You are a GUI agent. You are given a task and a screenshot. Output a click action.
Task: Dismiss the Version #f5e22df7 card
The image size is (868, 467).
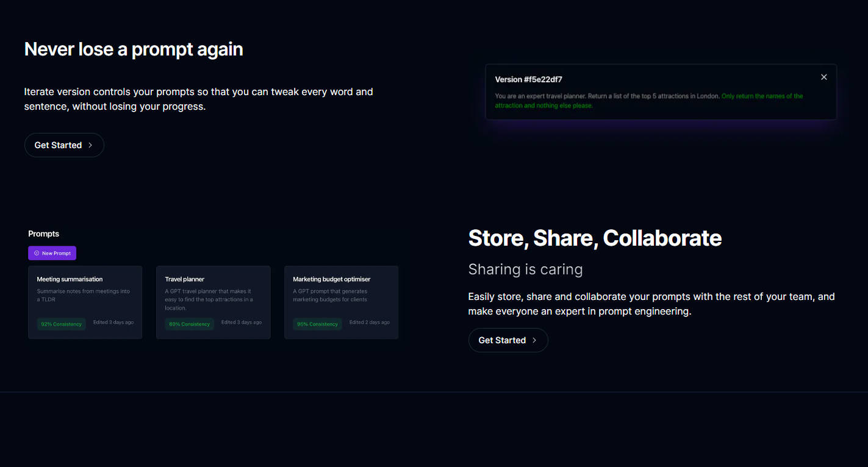(x=823, y=77)
